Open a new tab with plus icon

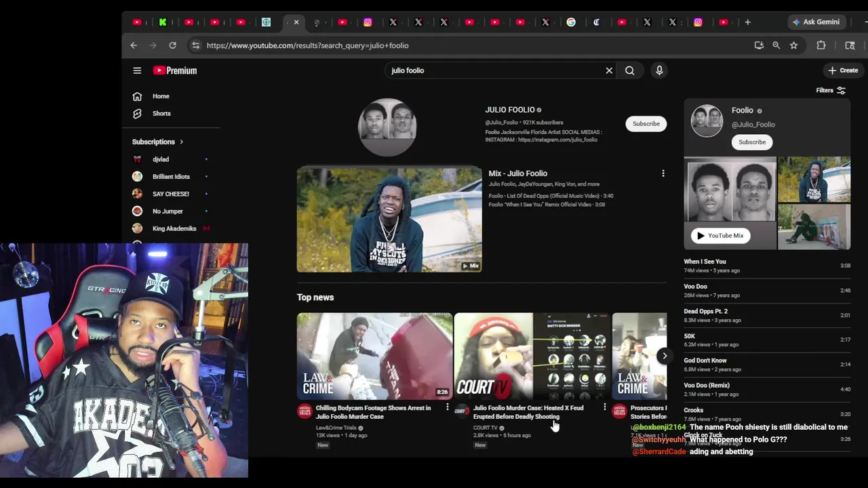(747, 22)
